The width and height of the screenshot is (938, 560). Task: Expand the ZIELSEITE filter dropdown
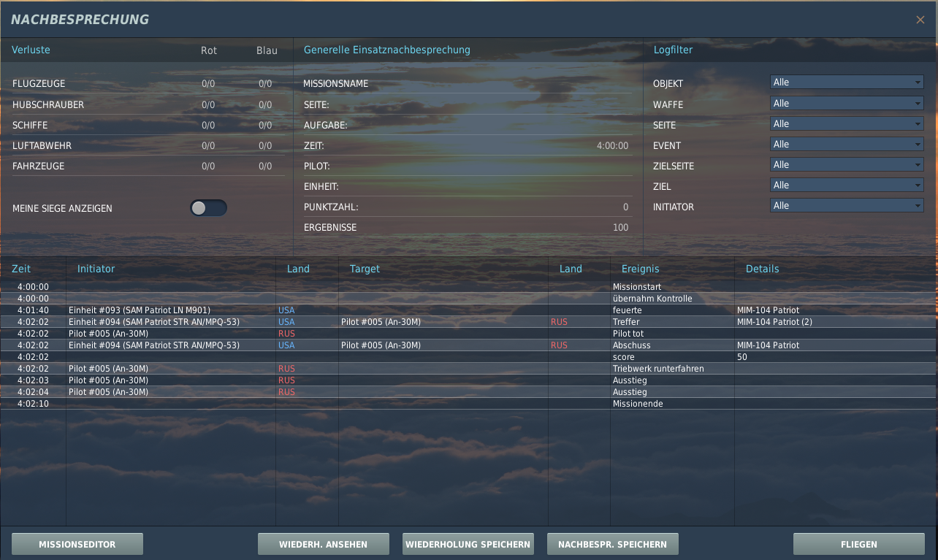coord(847,165)
